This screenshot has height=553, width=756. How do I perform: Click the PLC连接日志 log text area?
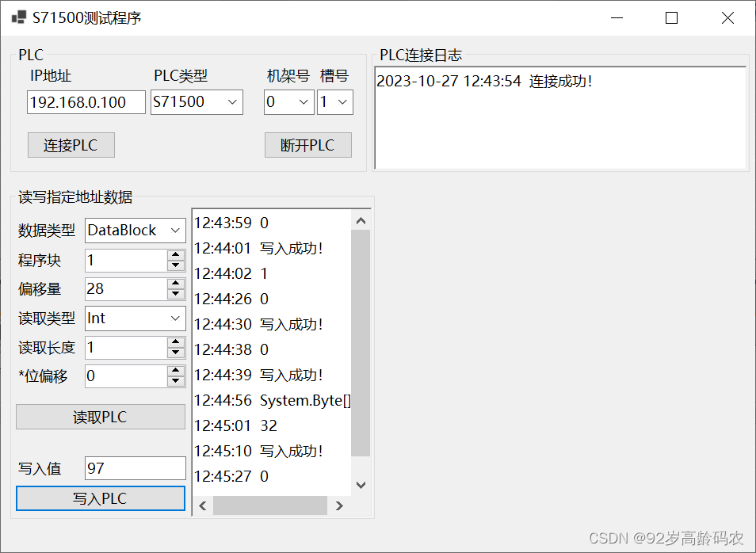pyautogui.click(x=561, y=118)
